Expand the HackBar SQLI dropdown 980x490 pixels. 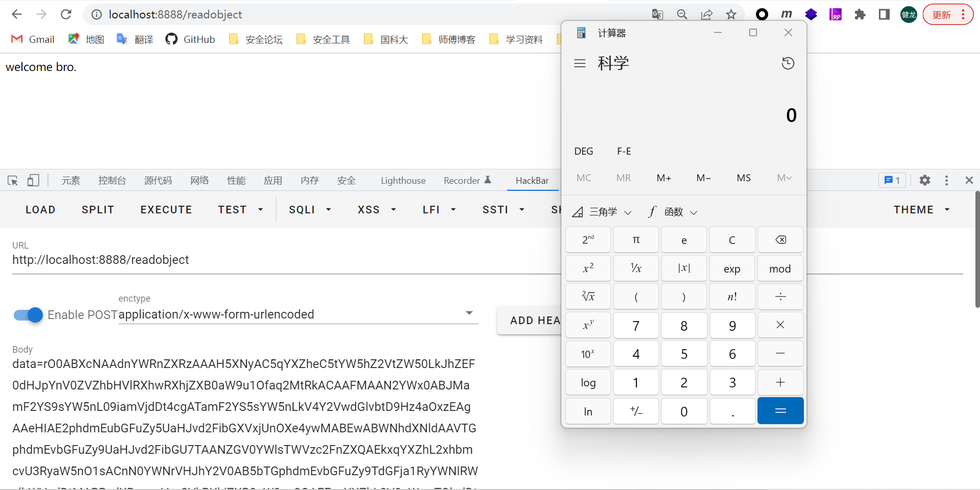tap(310, 210)
